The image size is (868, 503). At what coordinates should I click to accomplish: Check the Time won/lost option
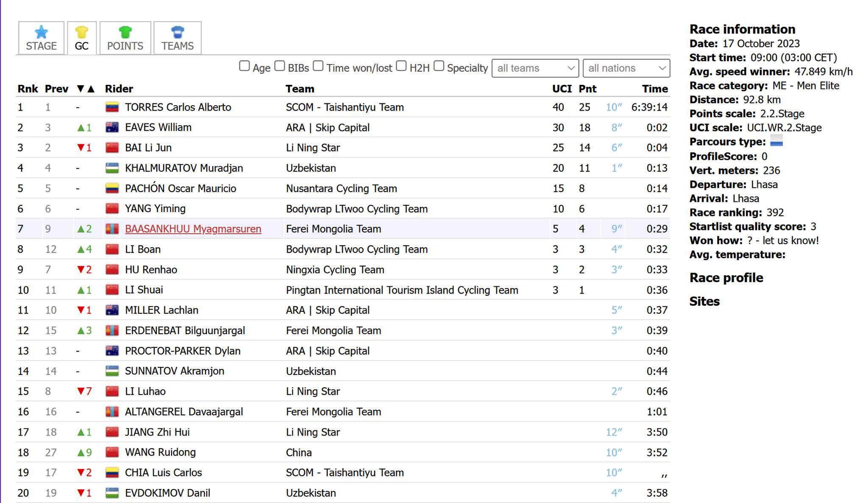pyautogui.click(x=318, y=66)
